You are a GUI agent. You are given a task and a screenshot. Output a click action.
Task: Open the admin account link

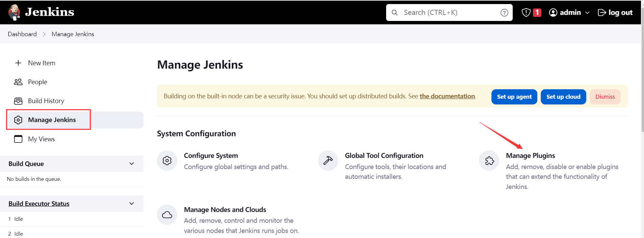570,13
